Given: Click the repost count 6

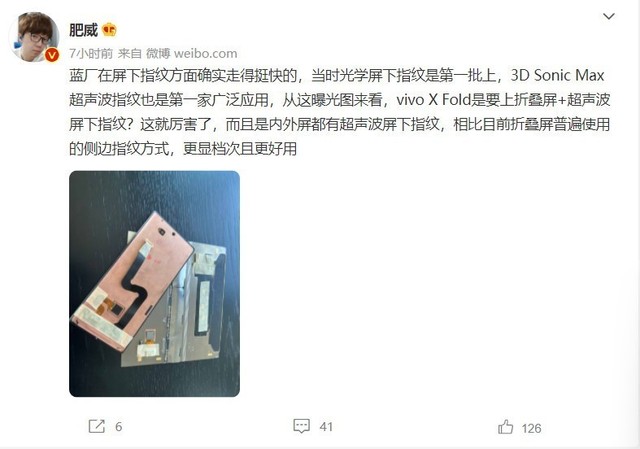Looking at the screenshot, I should 118,427.
